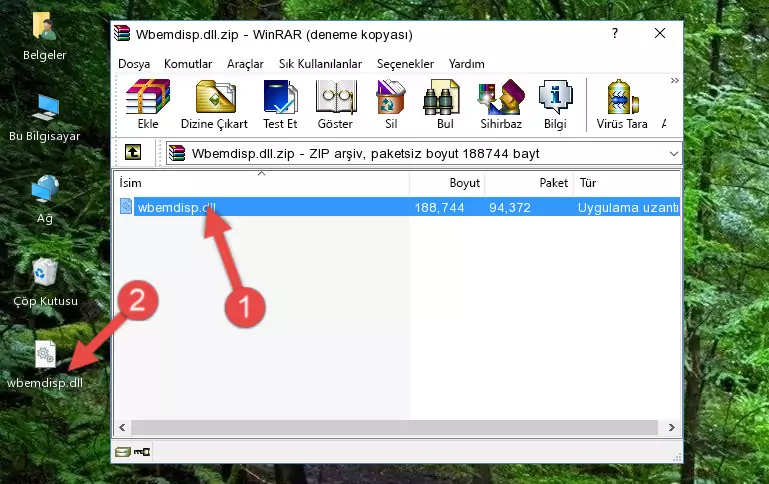Open the Seçenekler menu

(405, 64)
